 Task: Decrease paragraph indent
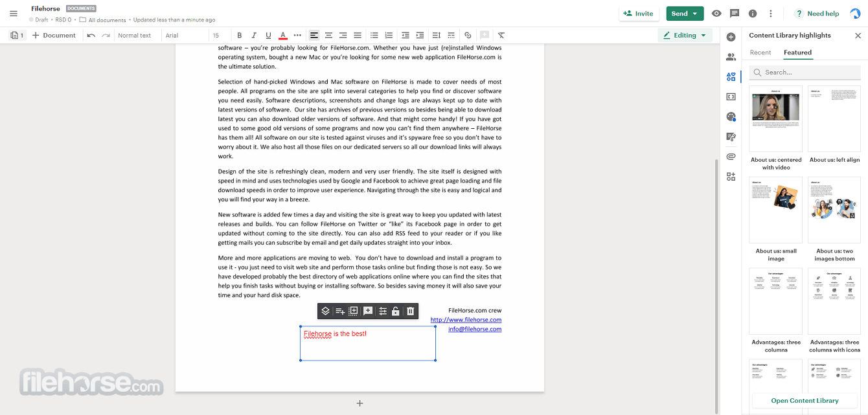coord(405,36)
